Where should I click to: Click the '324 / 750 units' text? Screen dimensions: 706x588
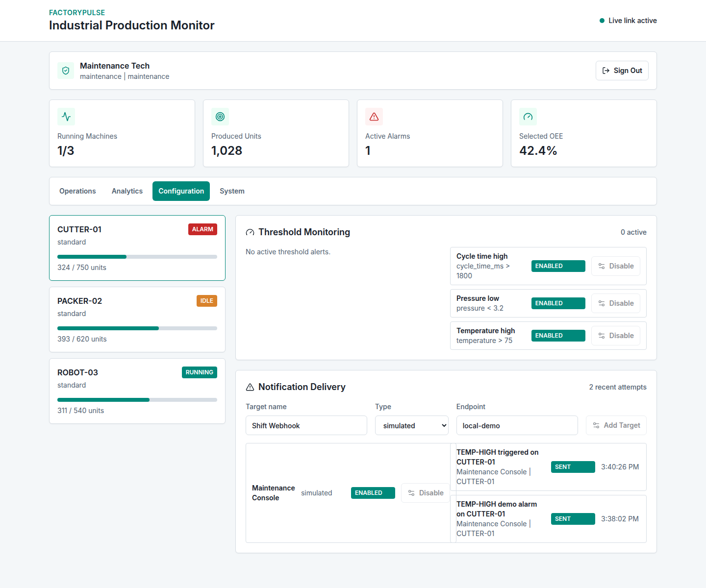click(x=82, y=268)
